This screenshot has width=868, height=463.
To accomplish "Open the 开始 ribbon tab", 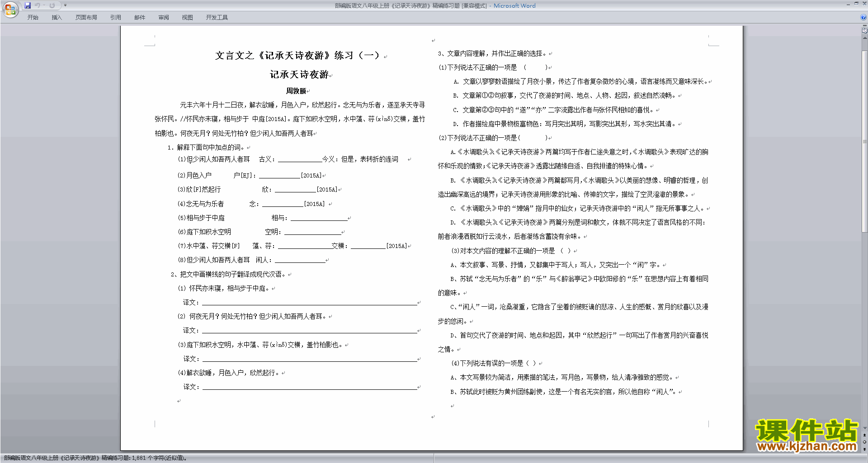I will click(x=33, y=18).
